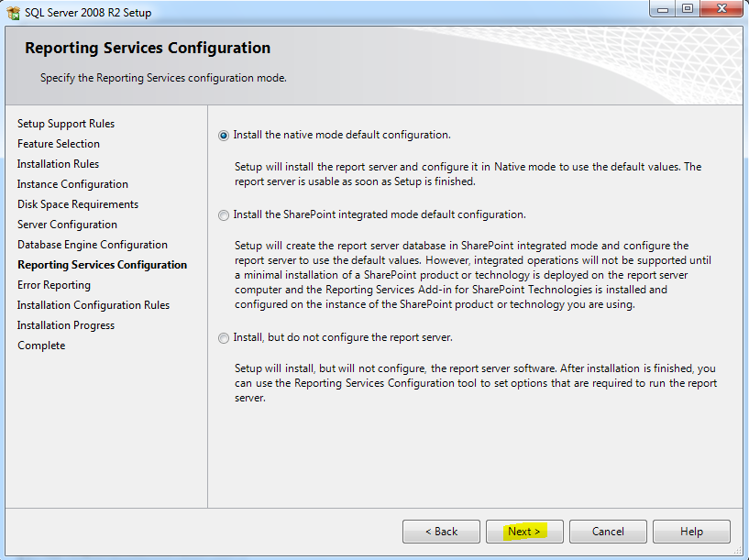Select the Installation Configuration Rules step

[x=94, y=305]
